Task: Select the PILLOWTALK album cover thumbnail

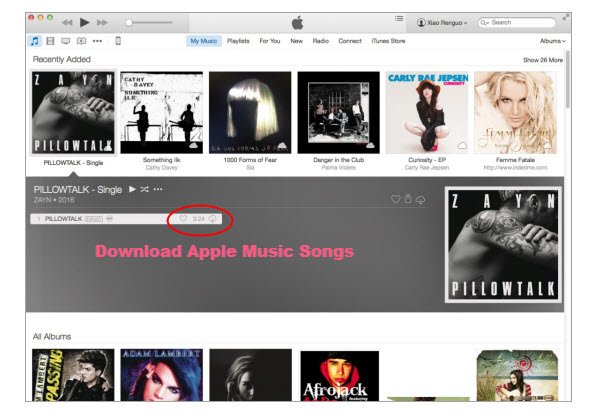Action: click(x=73, y=113)
